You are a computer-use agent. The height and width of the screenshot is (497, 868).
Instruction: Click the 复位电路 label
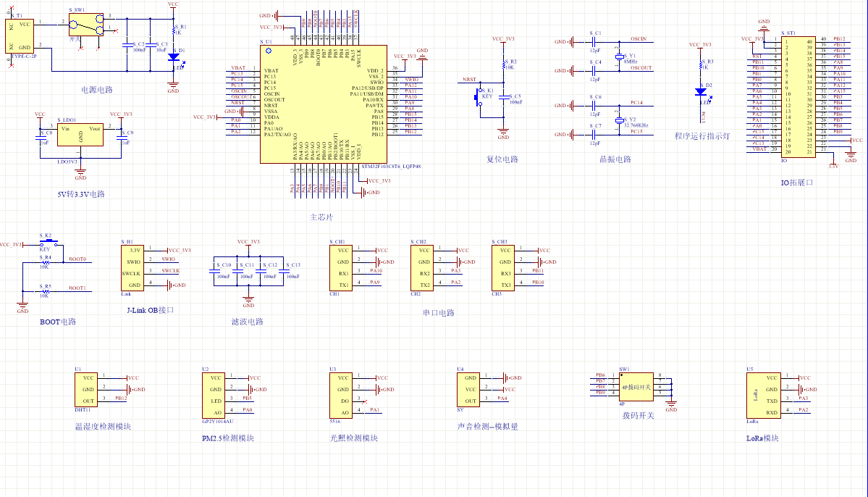coord(502,159)
